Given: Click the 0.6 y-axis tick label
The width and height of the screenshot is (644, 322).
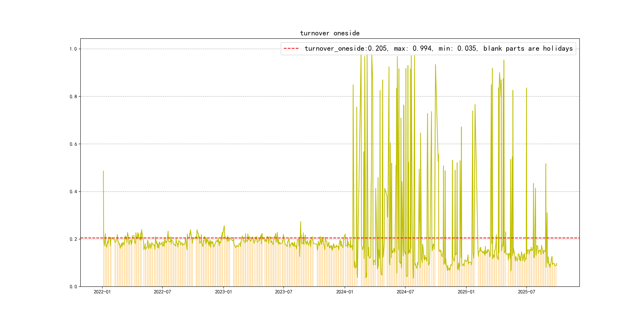Looking at the screenshot, I should click(73, 144).
